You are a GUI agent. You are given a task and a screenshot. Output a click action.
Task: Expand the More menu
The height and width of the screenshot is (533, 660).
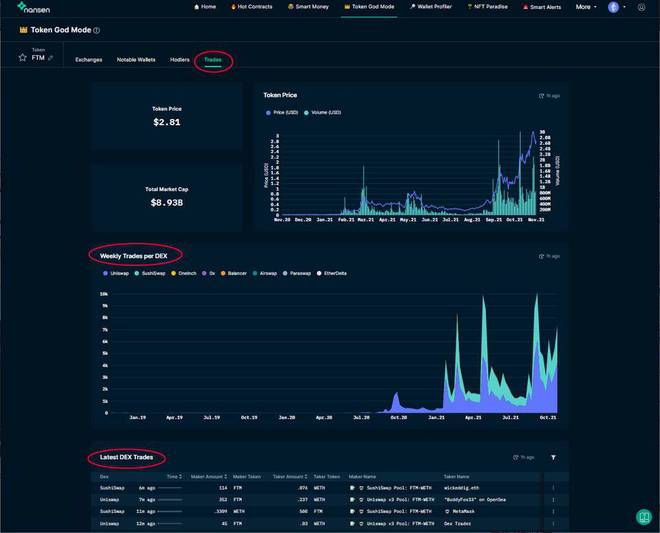pyautogui.click(x=586, y=7)
